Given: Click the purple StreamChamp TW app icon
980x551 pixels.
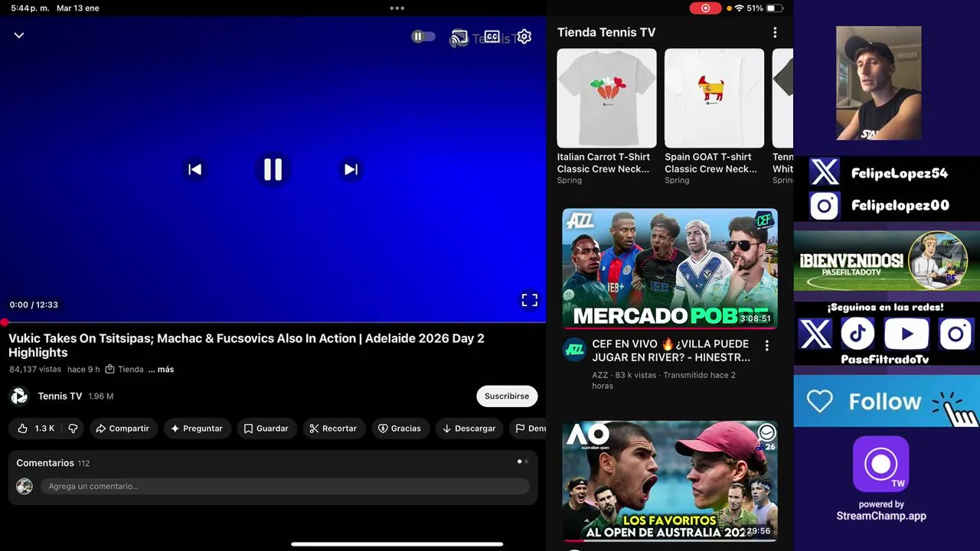Looking at the screenshot, I should point(880,464).
